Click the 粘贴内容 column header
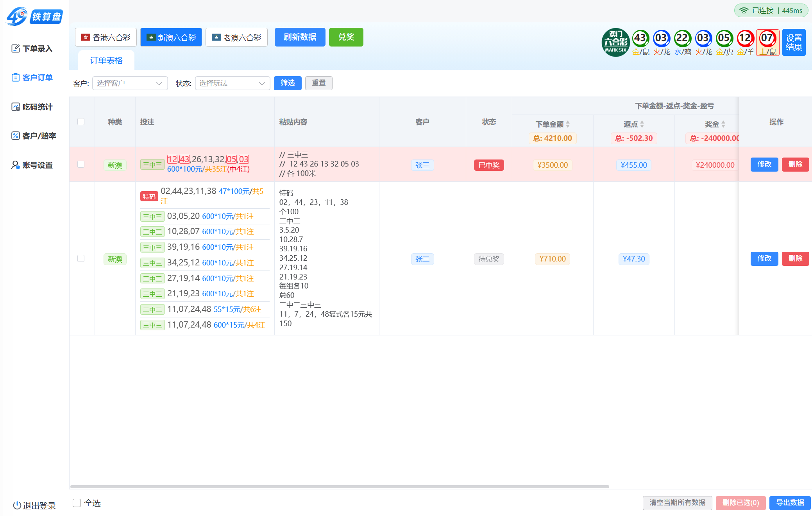 pos(293,122)
